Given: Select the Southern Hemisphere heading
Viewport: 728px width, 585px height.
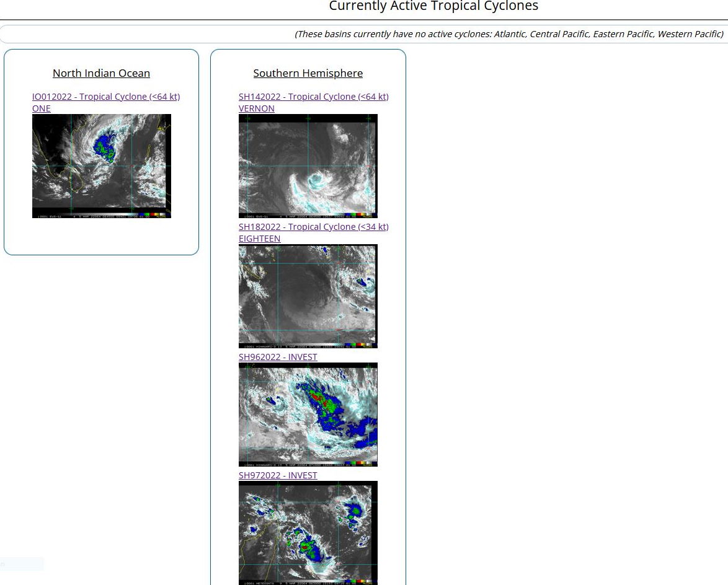Looking at the screenshot, I should [x=308, y=73].
